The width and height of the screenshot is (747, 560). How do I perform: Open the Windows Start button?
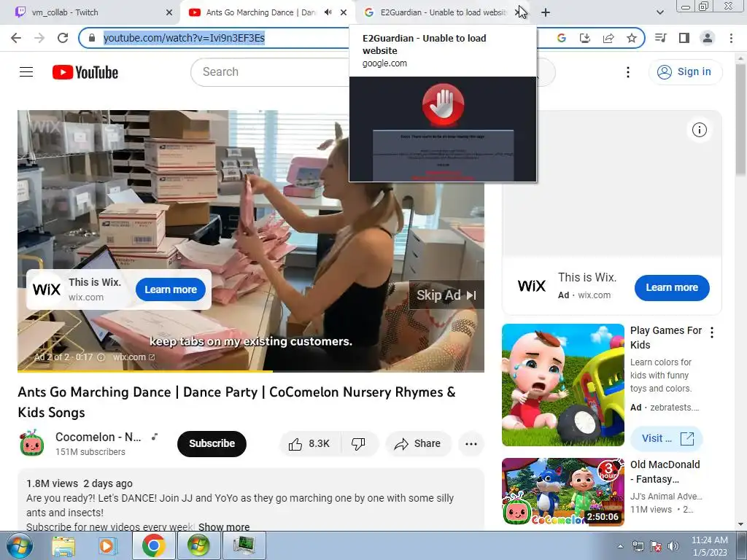pos(20,545)
